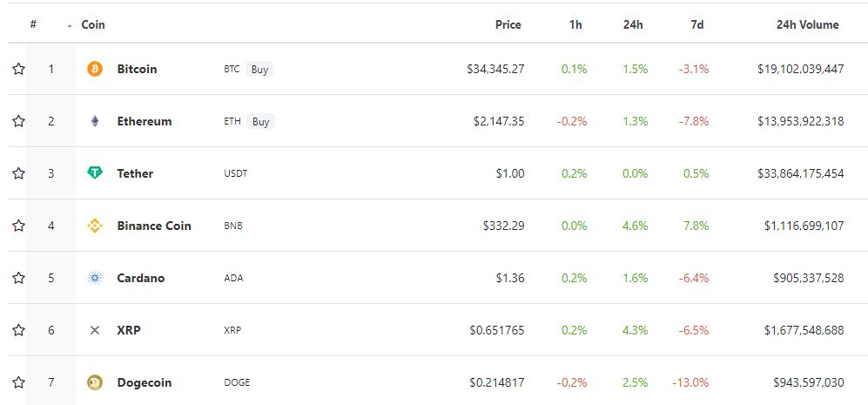Image resolution: width=868 pixels, height=405 pixels.
Task: Favorite Bitcoin with its star toggle
Action: [x=19, y=70]
